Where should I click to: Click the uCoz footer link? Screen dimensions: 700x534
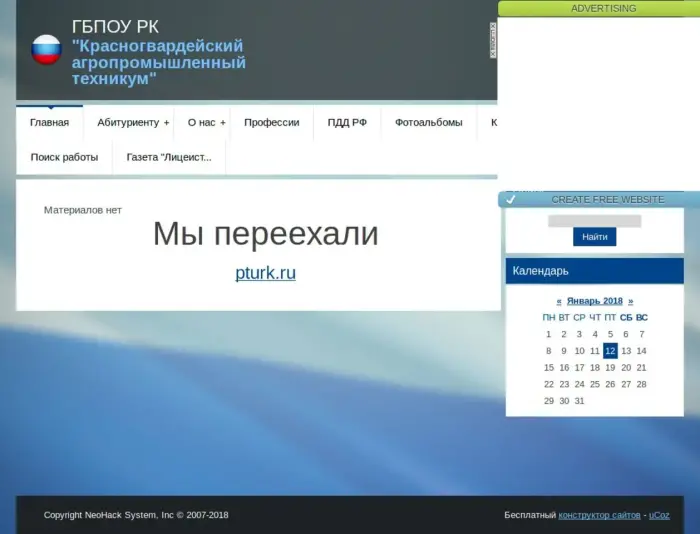coord(659,515)
